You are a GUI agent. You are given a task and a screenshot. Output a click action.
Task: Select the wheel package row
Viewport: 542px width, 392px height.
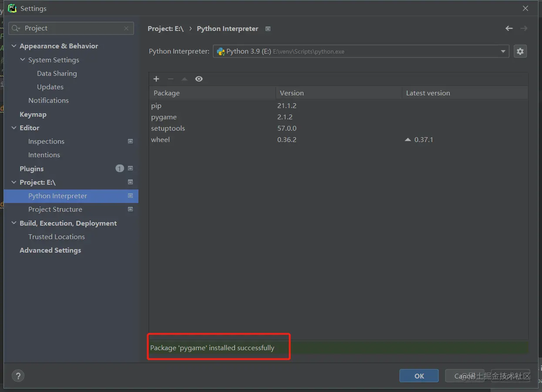pyautogui.click(x=338, y=140)
